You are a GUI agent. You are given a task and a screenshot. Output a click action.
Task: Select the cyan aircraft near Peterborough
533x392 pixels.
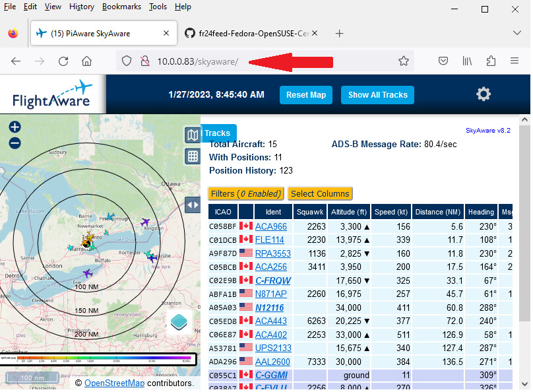110,216
